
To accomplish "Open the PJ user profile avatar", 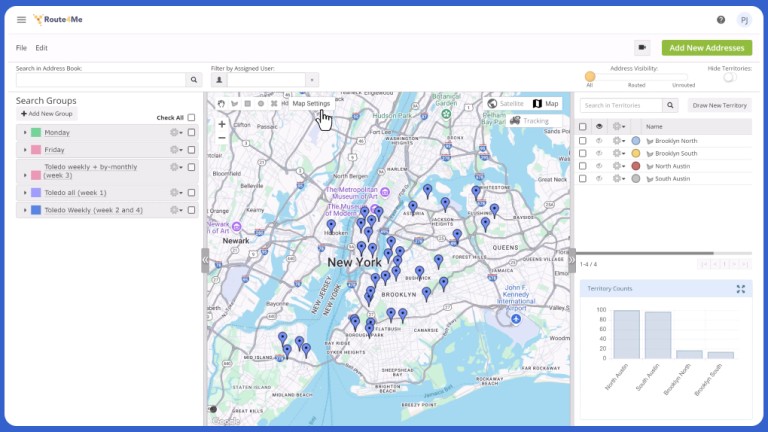I will [x=744, y=20].
